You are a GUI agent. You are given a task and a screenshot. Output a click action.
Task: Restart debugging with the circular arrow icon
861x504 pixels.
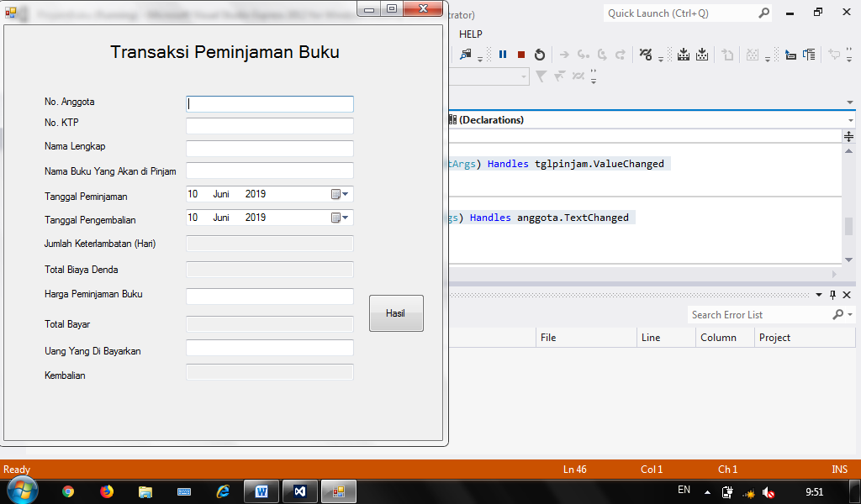coord(540,55)
